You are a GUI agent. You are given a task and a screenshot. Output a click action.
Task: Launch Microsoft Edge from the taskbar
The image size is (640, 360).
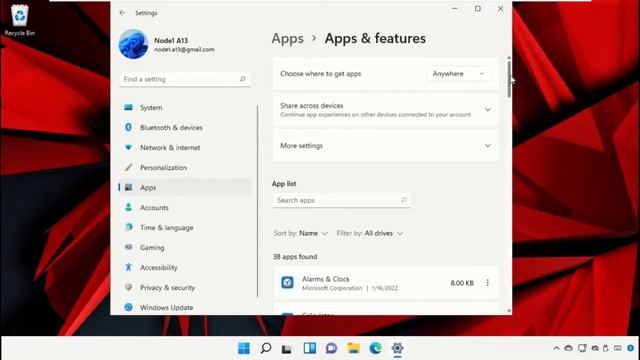pos(376,348)
